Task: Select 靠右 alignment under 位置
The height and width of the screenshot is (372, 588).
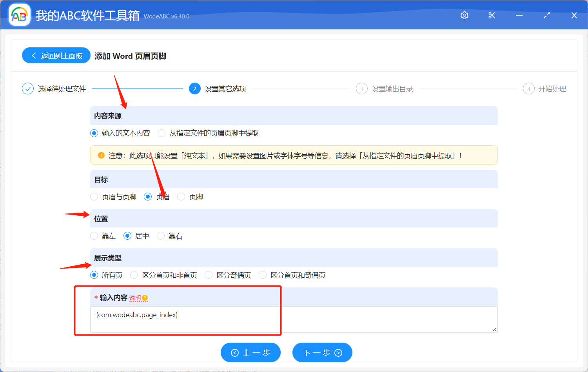Action: point(161,236)
